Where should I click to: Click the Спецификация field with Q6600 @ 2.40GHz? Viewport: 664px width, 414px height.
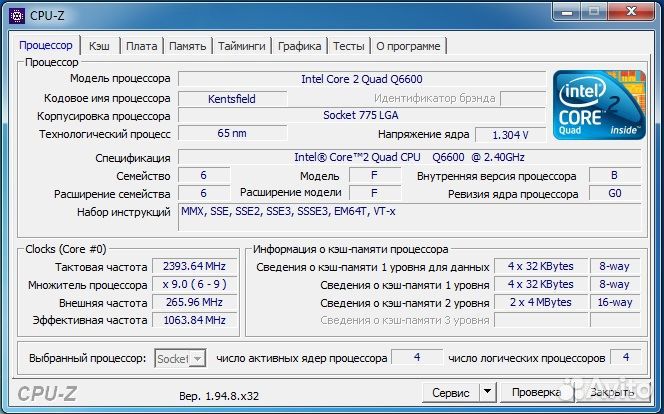(409, 157)
